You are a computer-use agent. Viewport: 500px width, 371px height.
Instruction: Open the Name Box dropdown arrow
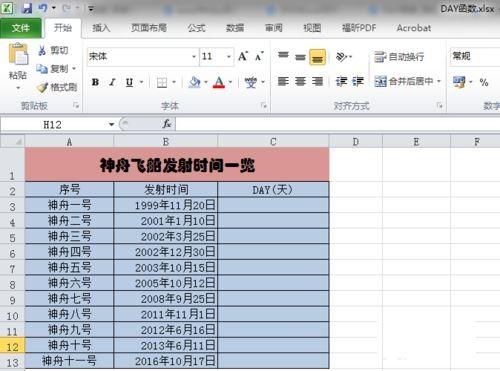[x=111, y=124]
